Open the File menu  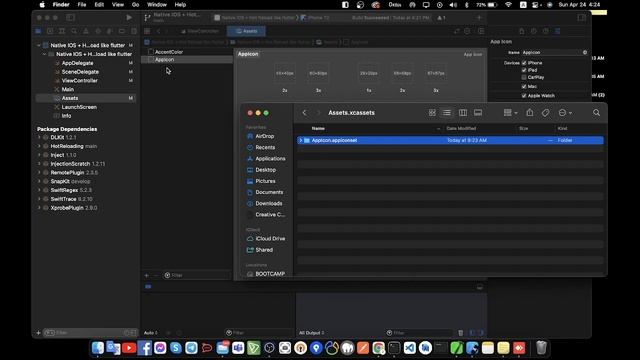[82, 5]
